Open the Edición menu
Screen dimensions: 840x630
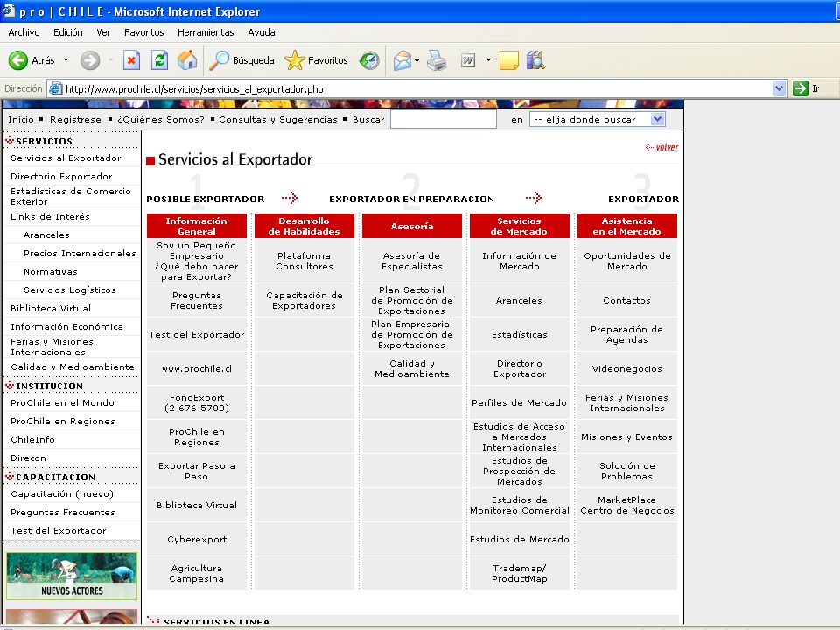68,32
